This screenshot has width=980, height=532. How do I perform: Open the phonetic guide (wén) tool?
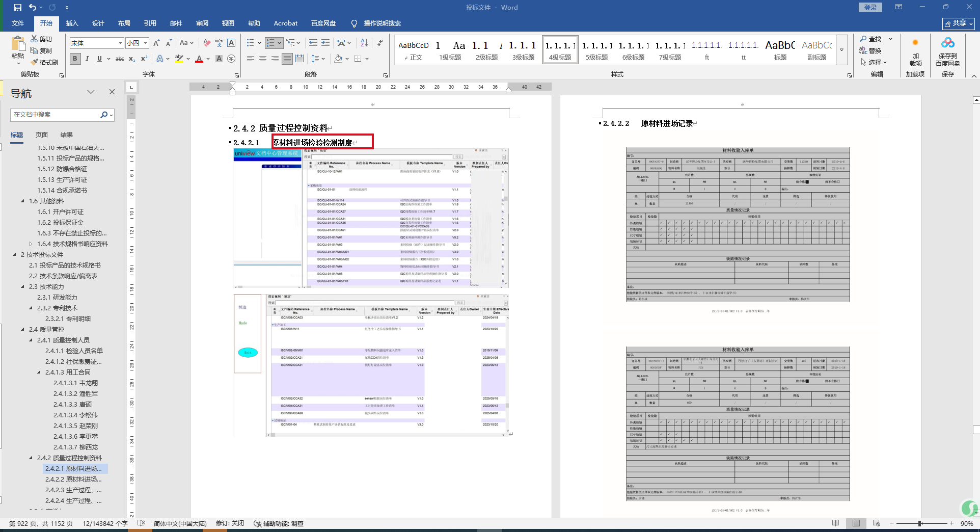pyautogui.click(x=219, y=43)
